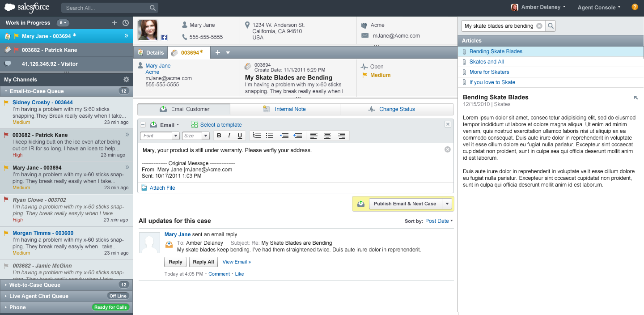This screenshot has width=644, height=315.
Task: Toggle Ready for Calls phone status
Action: tap(110, 307)
